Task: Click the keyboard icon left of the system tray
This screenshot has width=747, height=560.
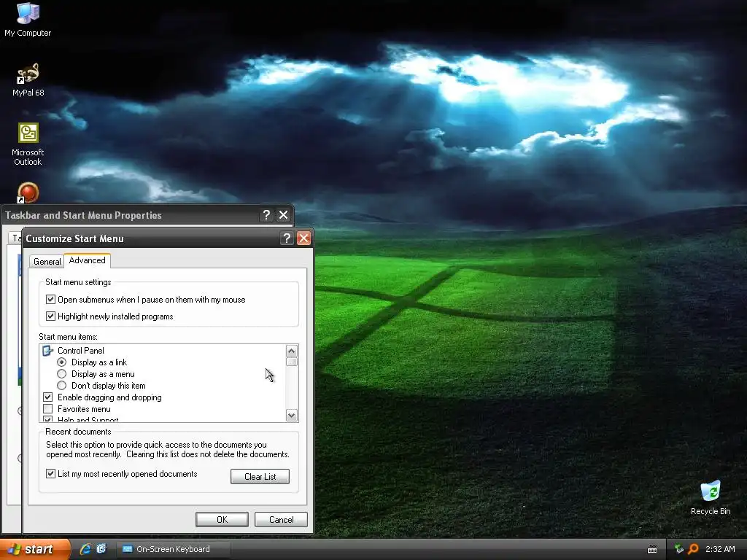Action: (652, 550)
